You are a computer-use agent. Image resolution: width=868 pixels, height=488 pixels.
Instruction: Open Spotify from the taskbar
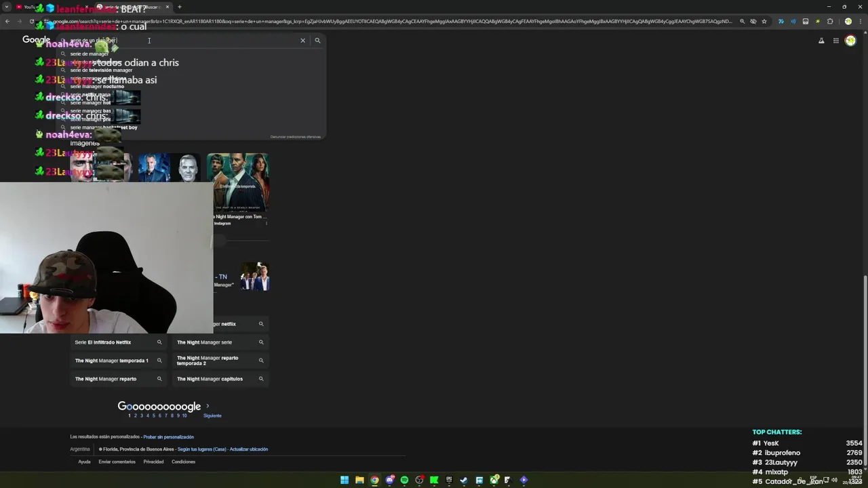404,481
